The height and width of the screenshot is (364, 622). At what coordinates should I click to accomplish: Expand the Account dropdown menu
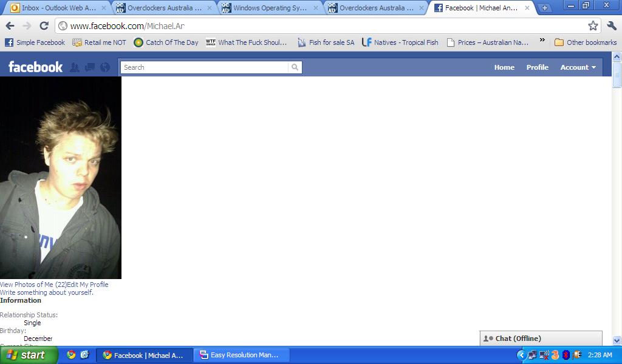pos(578,67)
